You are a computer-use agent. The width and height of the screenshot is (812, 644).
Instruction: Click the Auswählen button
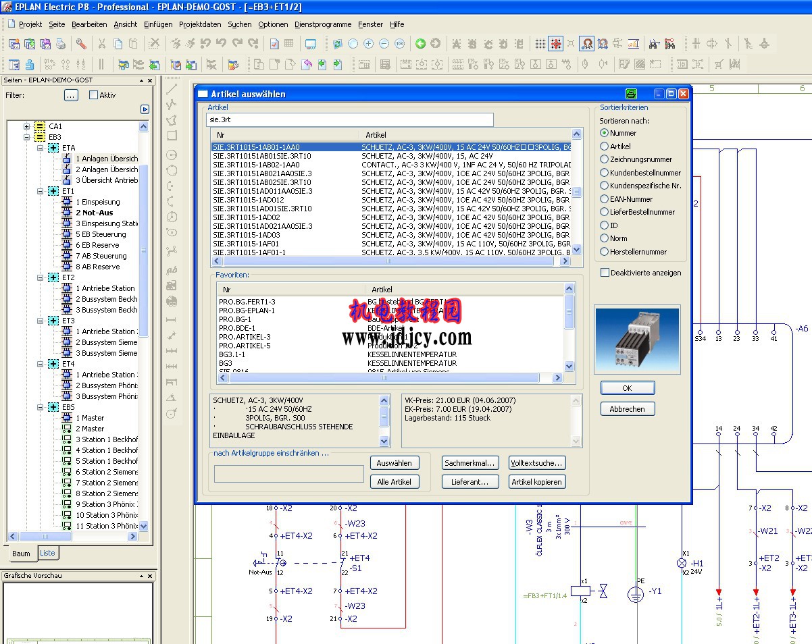click(394, 463)
